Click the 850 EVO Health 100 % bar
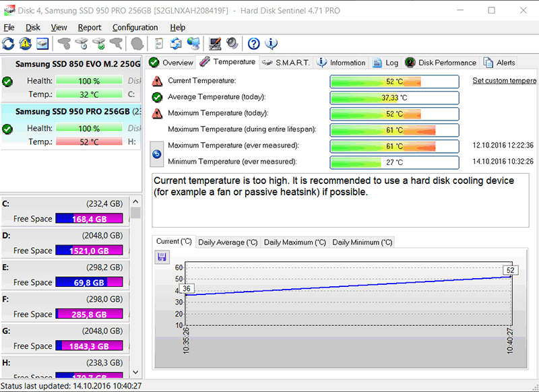This screenshot has width=539, height=392. 89,81
